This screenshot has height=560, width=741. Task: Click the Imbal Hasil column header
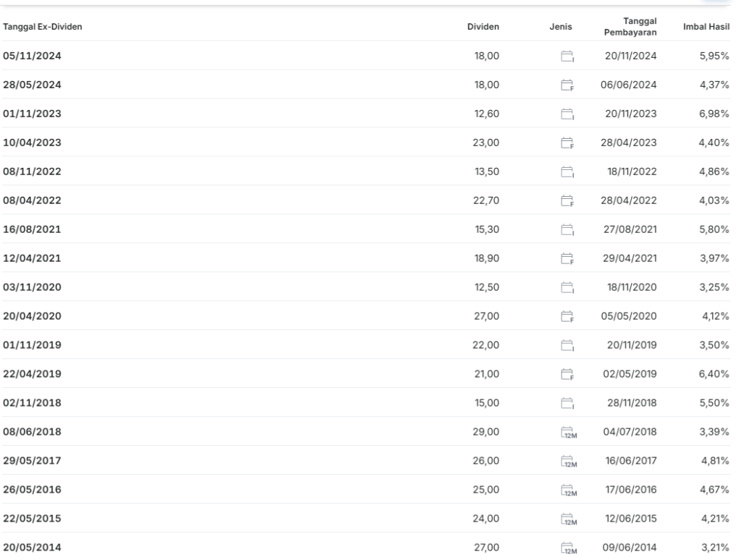[x=706, y=27]
